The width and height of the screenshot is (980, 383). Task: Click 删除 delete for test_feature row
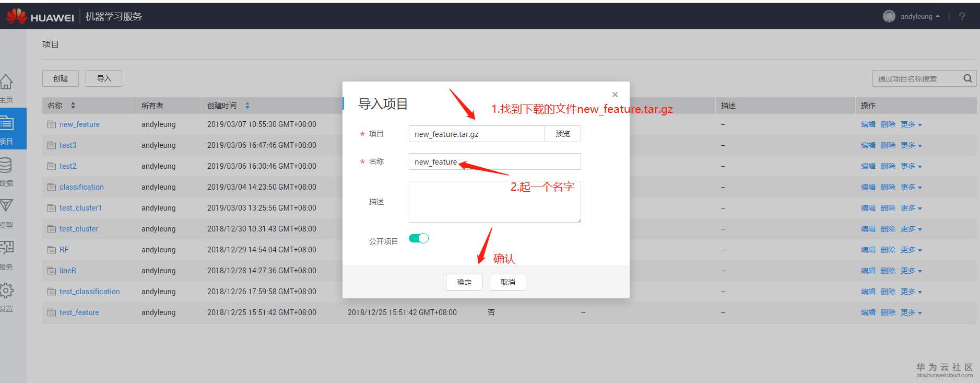(x=888, y=312)
